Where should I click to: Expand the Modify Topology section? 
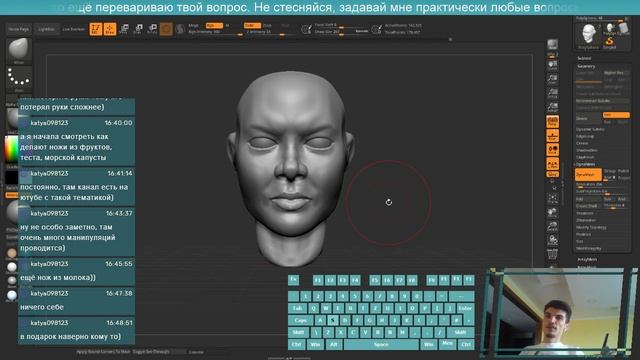tap(591, 227)
